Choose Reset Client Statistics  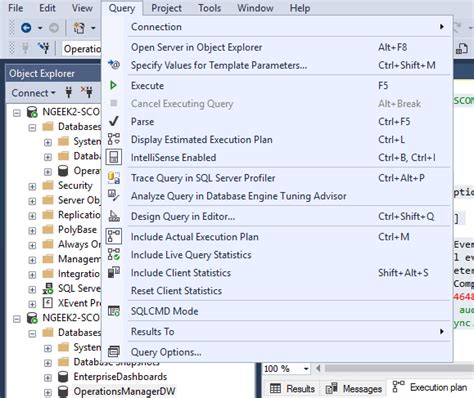(278, 291)
